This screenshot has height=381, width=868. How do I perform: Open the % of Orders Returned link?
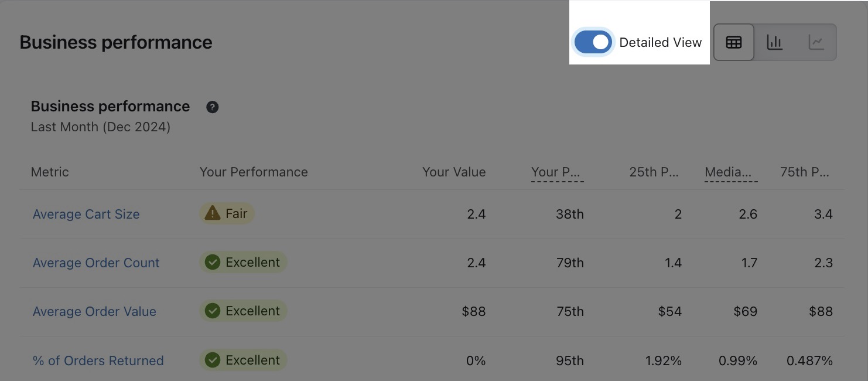(98, 360)
